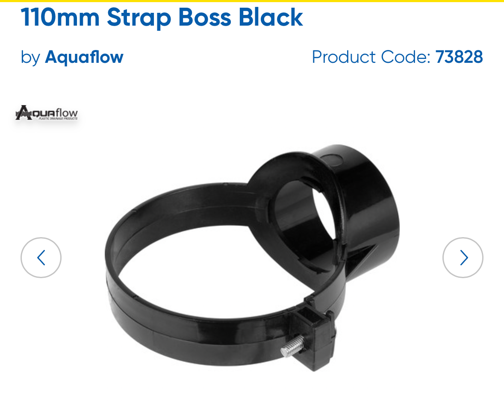Advance to the next product image
The width and height of the screenshot is (504, 420).
pos(463,257)
